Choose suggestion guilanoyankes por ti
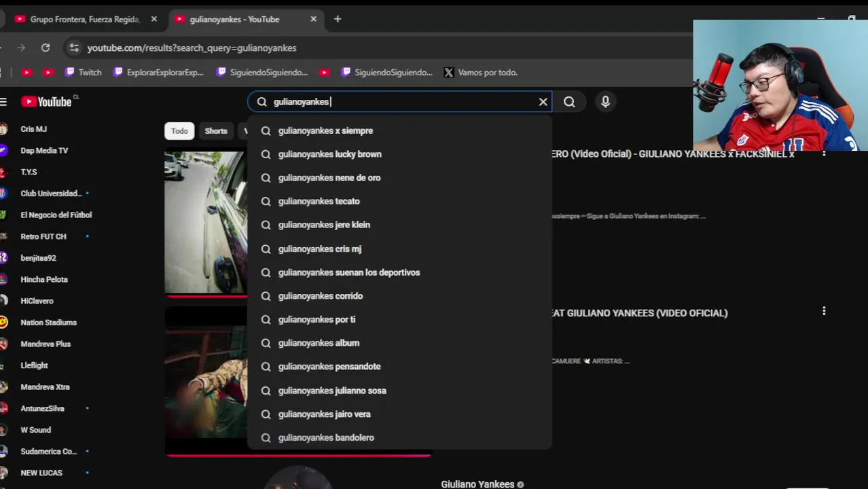Screen dimensions: 868x489 pyautogui.click(x=399, y=319)
